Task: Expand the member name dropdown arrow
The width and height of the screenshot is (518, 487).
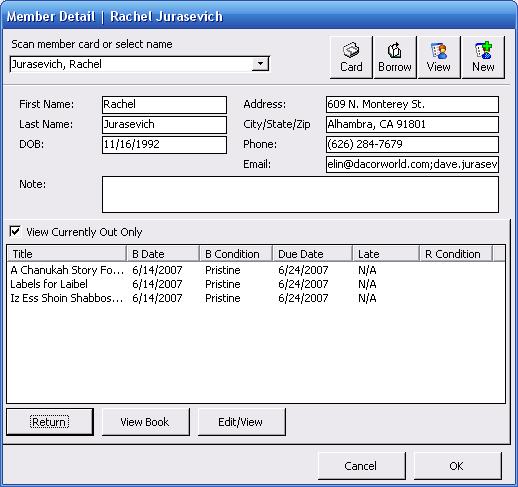Action: point(260,64)
